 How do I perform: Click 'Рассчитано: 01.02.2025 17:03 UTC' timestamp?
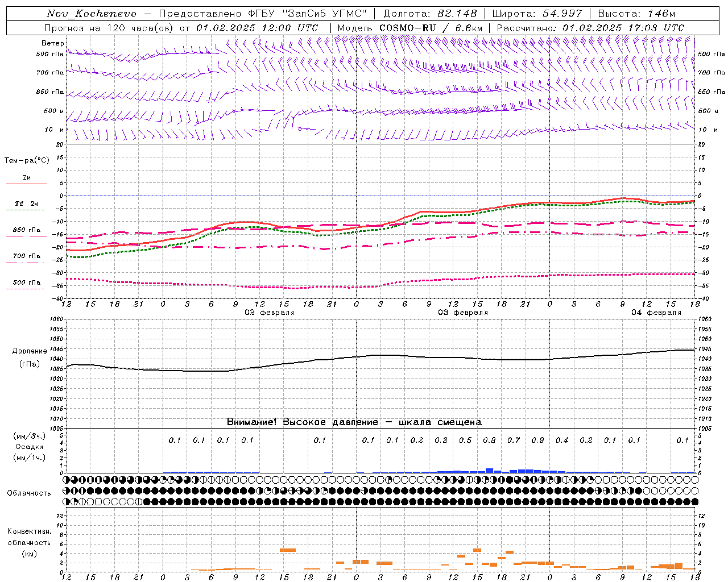590,28
